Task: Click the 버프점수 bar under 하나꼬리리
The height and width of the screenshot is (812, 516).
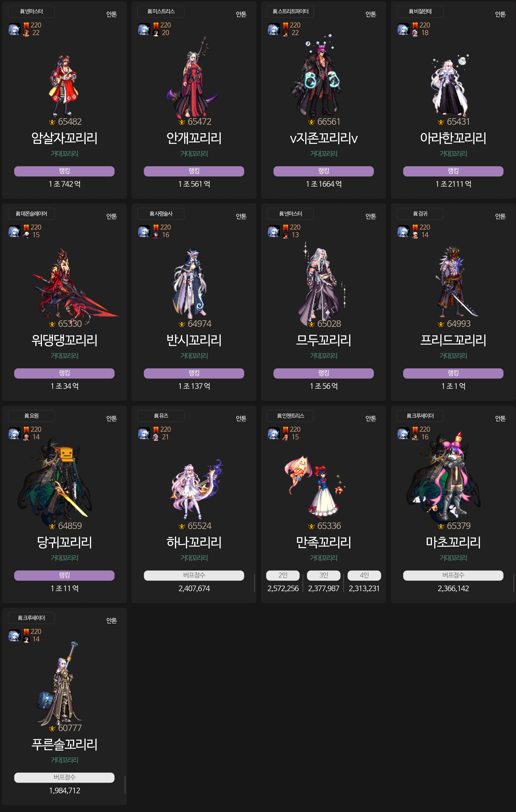Action: (x=194, y=575)
